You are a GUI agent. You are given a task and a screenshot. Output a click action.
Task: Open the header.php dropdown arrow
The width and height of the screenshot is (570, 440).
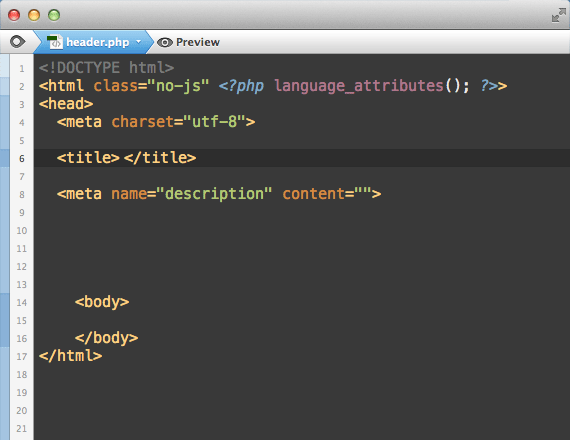click(139, 42)
